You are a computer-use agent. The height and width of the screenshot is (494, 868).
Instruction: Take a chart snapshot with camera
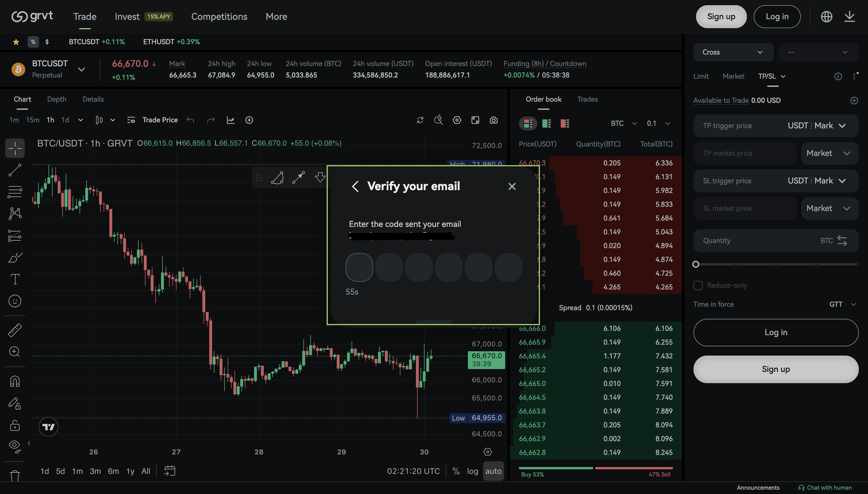[x=494, y=120]
